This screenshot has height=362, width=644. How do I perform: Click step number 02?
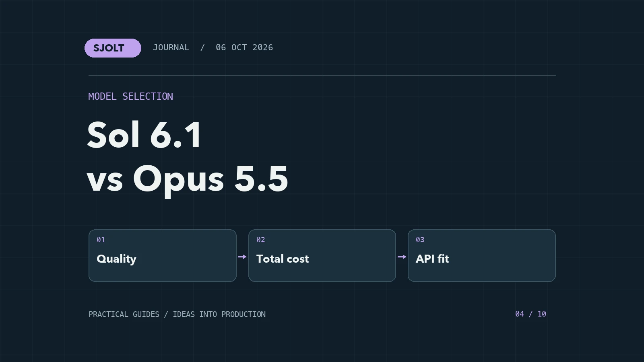pos(261,240)
